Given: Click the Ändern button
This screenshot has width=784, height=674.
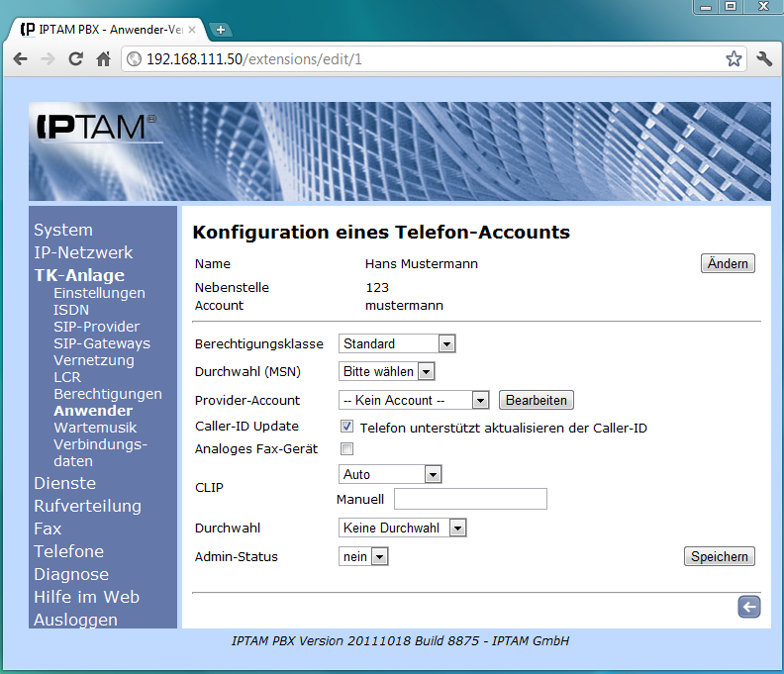Looking at the screenshot, I should [728, 264].
